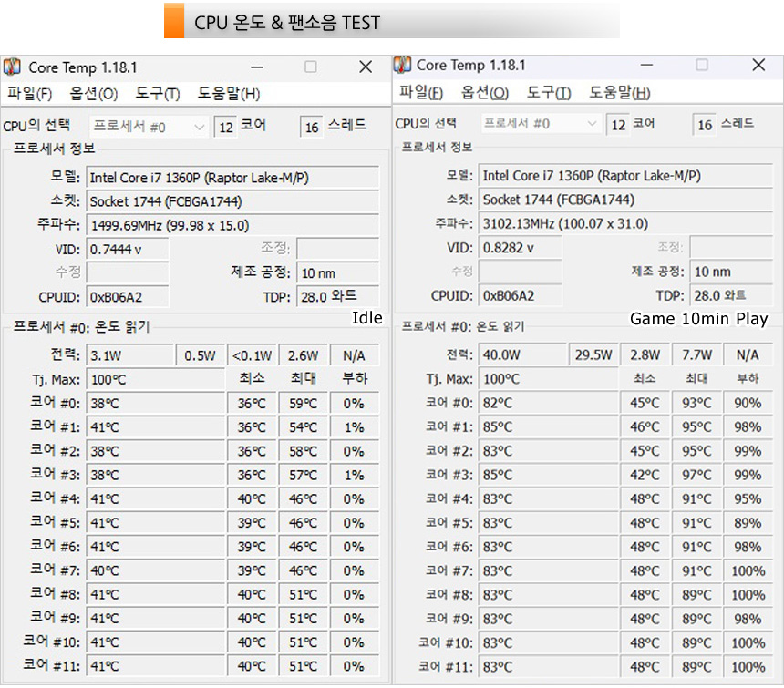Click power value 40.0W
784x688 pixels.
tap(522, 354)
